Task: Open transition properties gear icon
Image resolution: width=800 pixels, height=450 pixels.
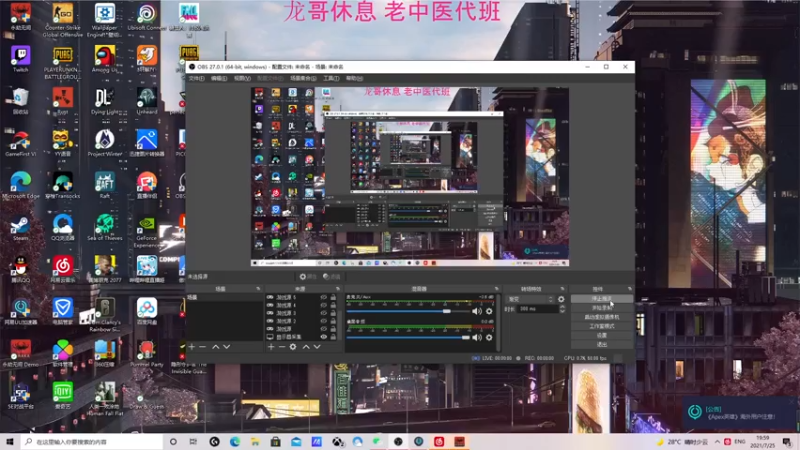Action: click(x=561, y=299)
